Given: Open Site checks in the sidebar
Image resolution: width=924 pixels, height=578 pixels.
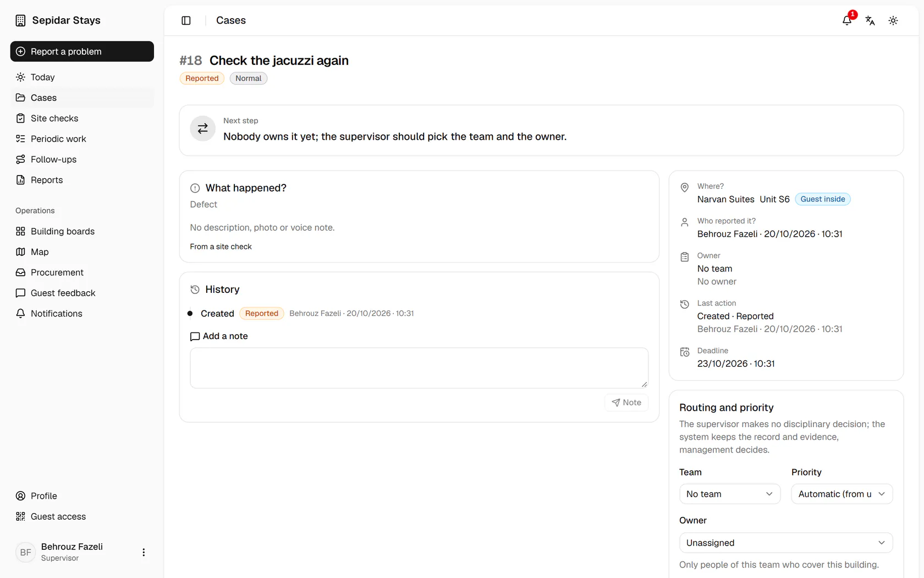Looking at the screenshot, I should point(82,118).
